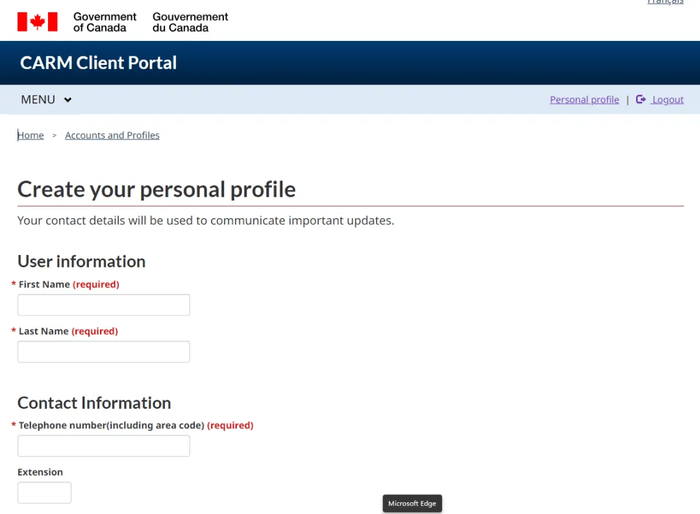Focus the First Name input field
Viewport: 700px width, 514px height.
[103, 305]
